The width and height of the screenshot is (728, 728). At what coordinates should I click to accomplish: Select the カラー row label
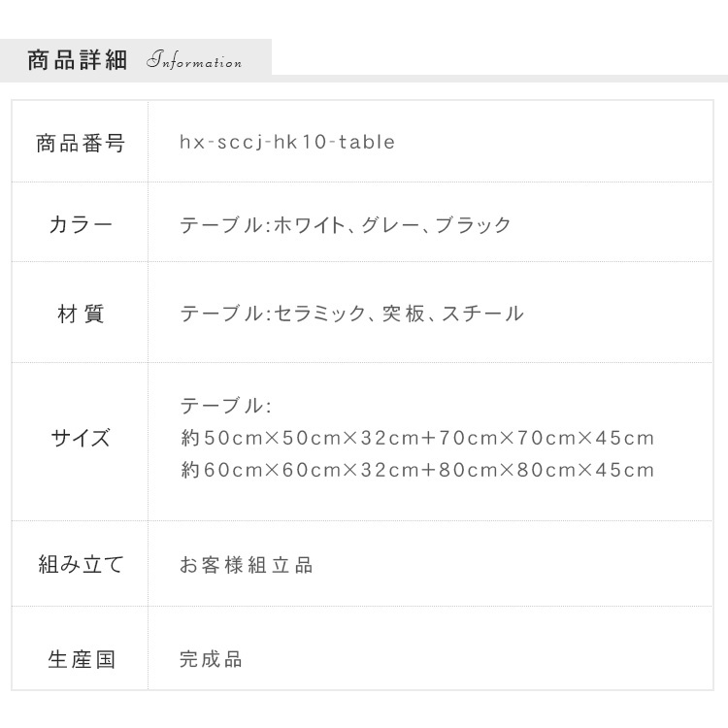pos(81,225)
